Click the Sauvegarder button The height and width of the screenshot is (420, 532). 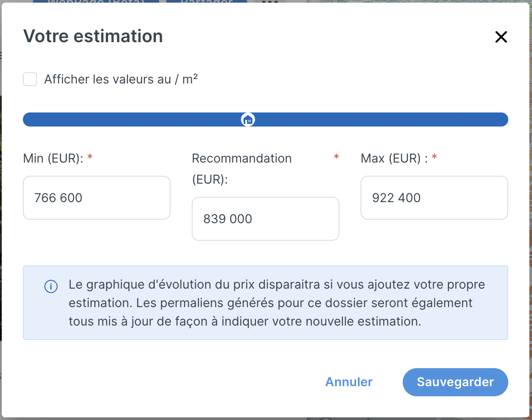(455, 382)
